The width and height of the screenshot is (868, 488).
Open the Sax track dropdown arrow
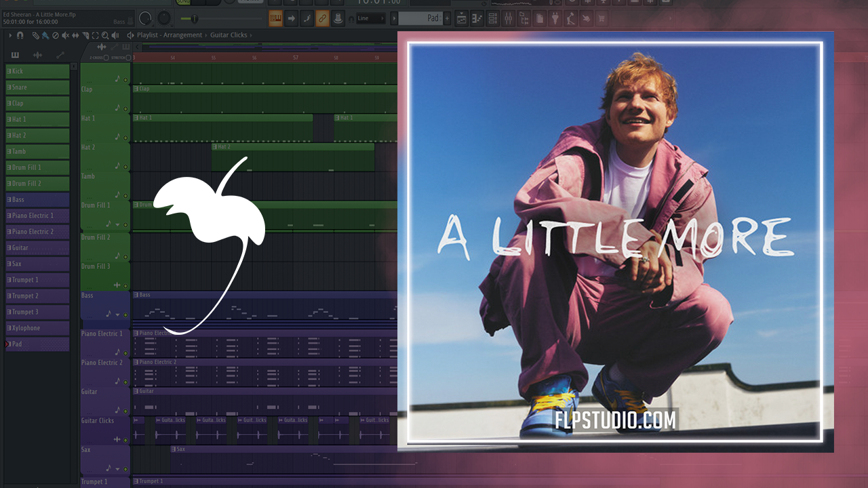tap(117, 469)
